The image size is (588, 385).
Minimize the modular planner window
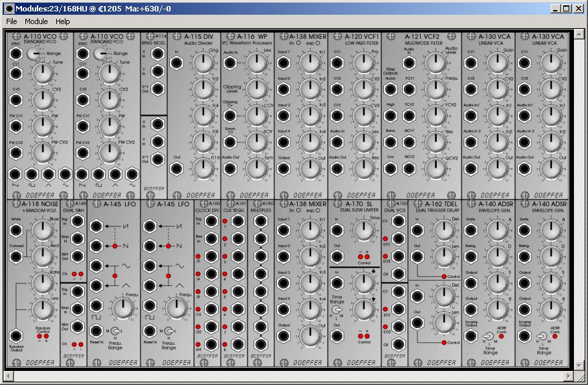[556, 9]
